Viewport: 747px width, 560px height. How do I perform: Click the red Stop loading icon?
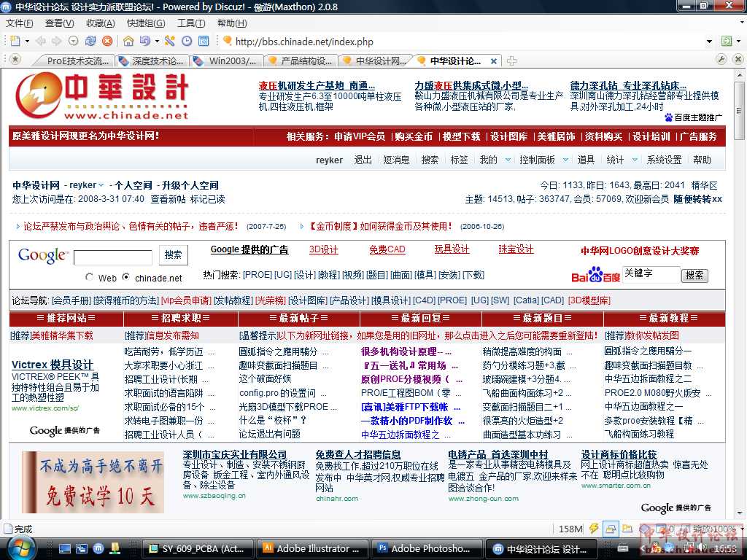(x=108, y=41)
